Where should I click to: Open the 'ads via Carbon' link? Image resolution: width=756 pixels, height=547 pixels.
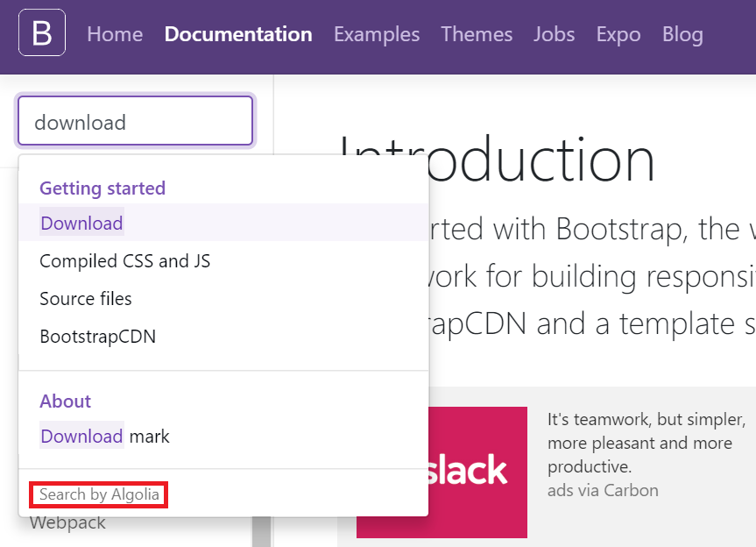coord(603,491)
